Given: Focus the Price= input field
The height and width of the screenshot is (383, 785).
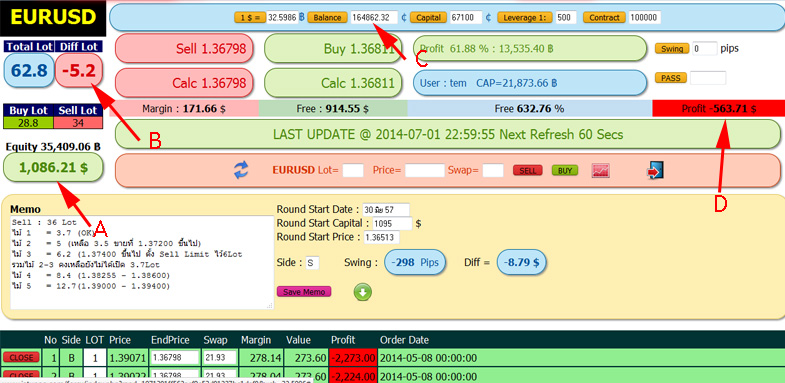Looking at the screenshot, I should pos(425,171).
